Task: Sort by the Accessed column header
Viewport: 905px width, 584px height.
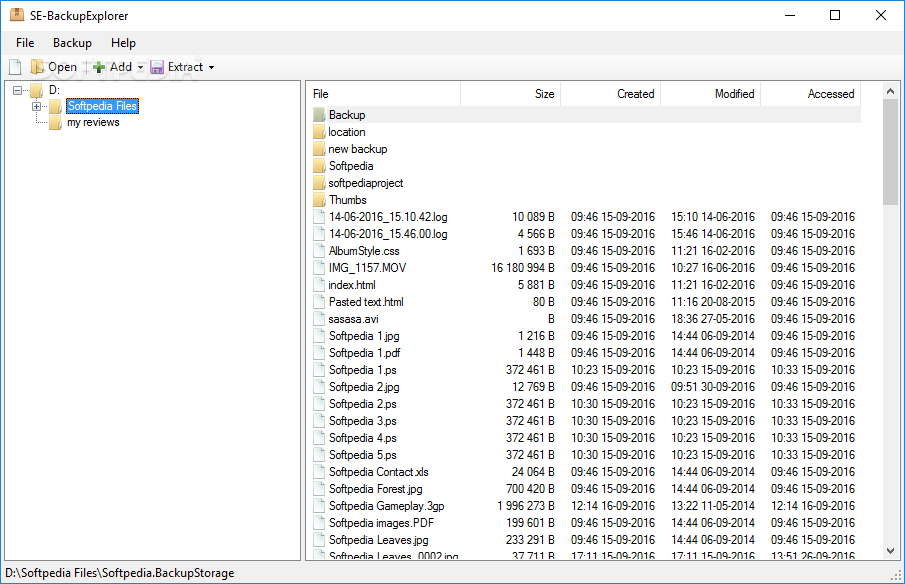Action: click(810, 94)
